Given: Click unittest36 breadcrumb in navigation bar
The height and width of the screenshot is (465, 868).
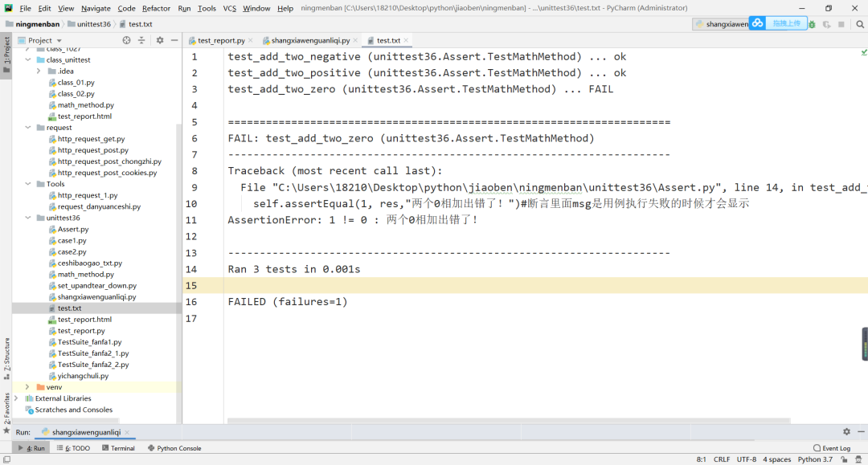Looking at the screenshot, I should pos(90,24).
